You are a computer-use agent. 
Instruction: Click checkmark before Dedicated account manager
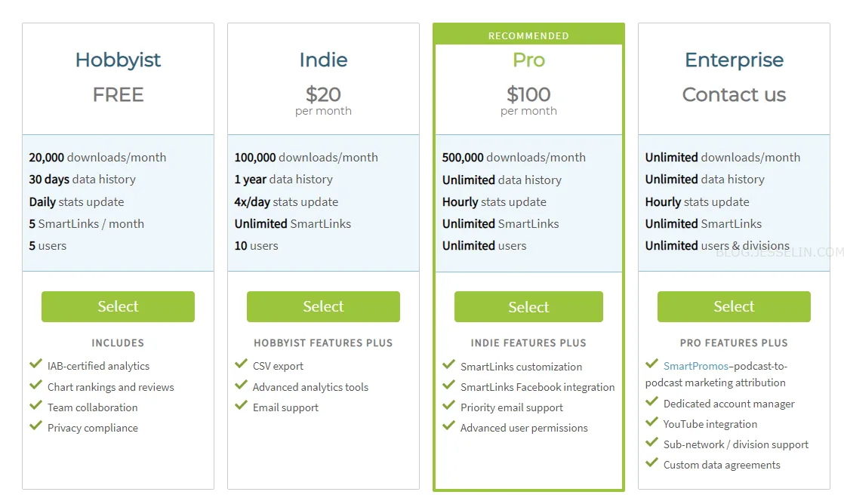click(651, 402)
